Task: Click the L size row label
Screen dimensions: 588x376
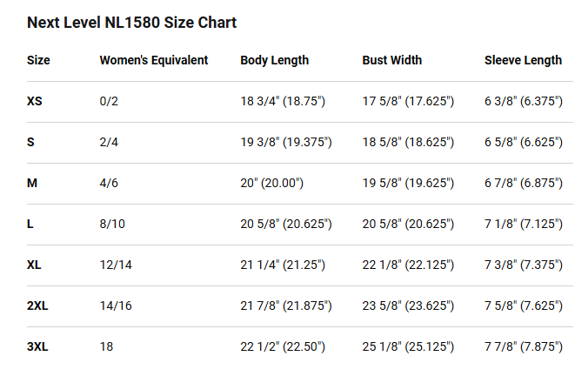Action: coord(30,224)
